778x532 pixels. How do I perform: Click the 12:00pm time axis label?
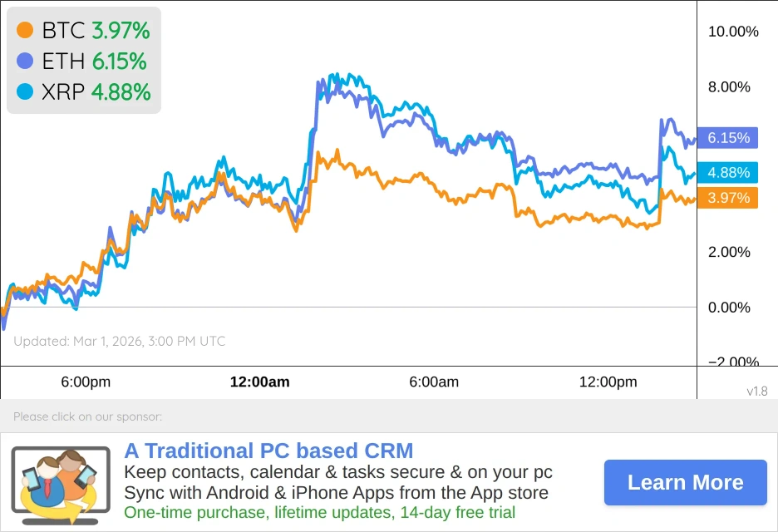(608, 382)
